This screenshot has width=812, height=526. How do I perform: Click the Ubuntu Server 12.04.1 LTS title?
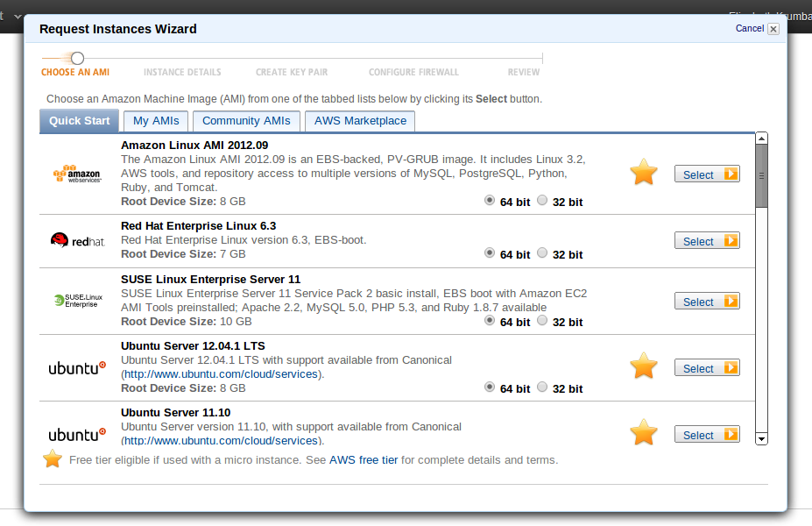(x=193, y=346)
